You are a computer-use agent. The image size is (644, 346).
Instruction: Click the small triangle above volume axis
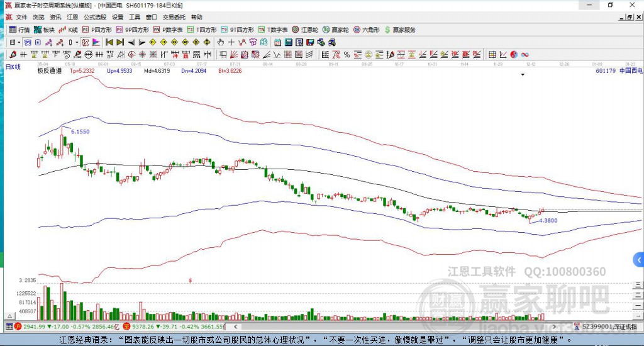(x=10, y=316)
